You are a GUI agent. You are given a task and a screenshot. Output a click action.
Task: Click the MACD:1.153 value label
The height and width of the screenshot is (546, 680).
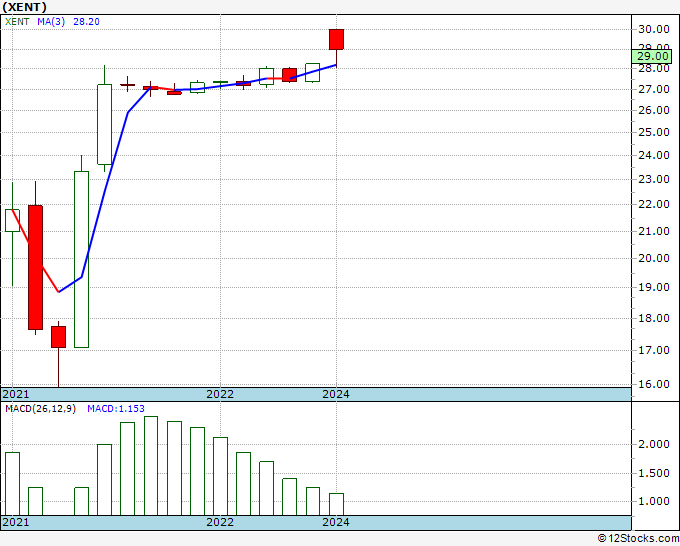(116, 409)
